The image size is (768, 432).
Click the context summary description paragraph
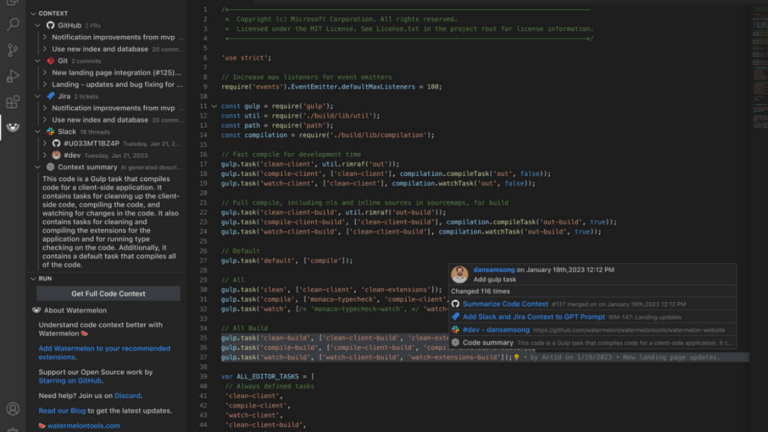point(111,222)
